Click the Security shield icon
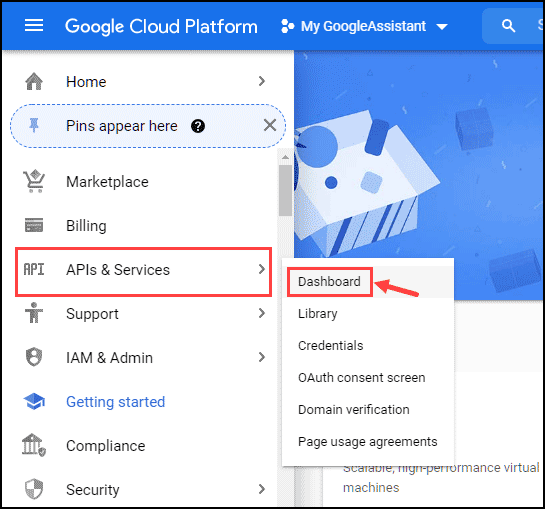 click(x=34, y=489)
